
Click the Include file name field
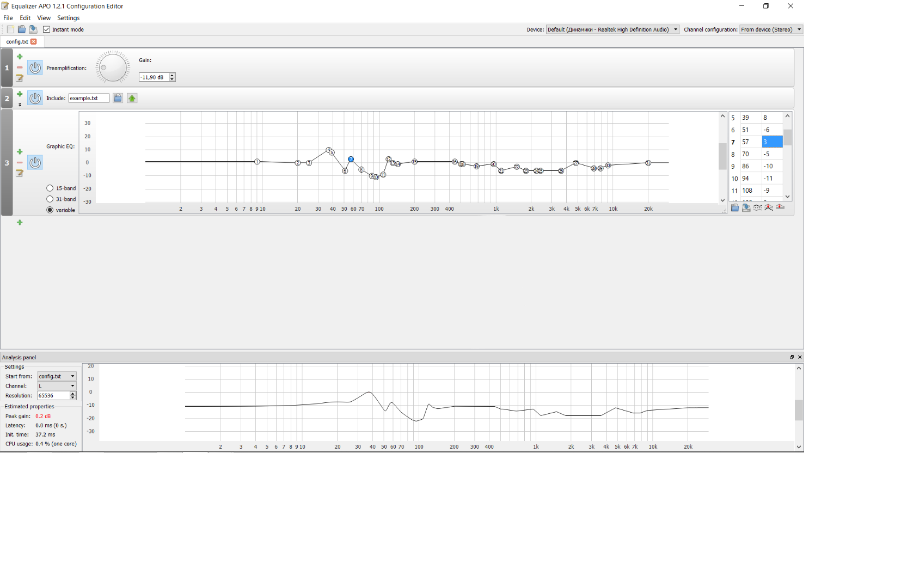89,98
